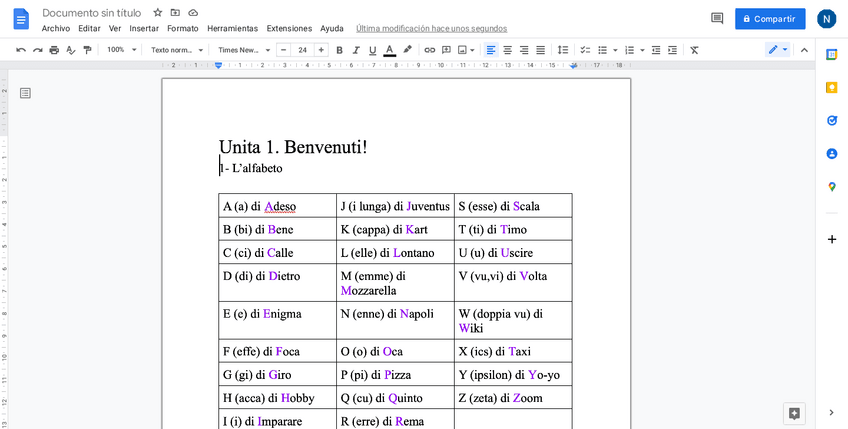Open Google Calendar in the side panel
This screenshot has height=429, width=848.
coord(831,54)
